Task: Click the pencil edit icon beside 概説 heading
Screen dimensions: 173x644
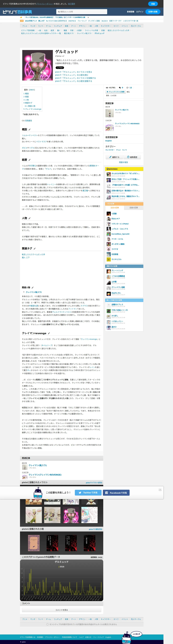Action: pos(30,130)
